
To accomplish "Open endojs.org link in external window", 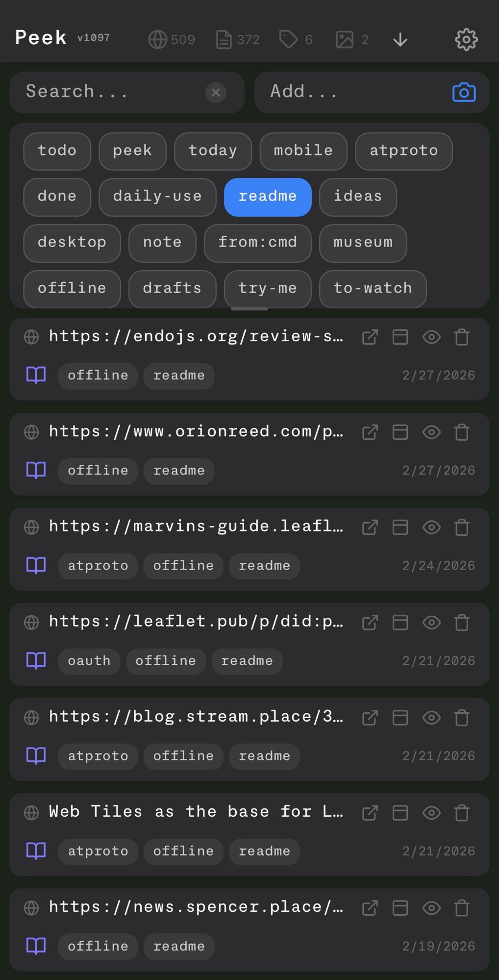I will 370,337.
